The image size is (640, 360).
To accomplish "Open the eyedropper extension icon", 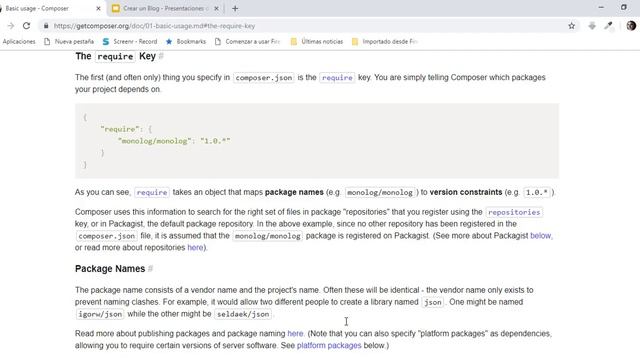I will tap(609, 26).
